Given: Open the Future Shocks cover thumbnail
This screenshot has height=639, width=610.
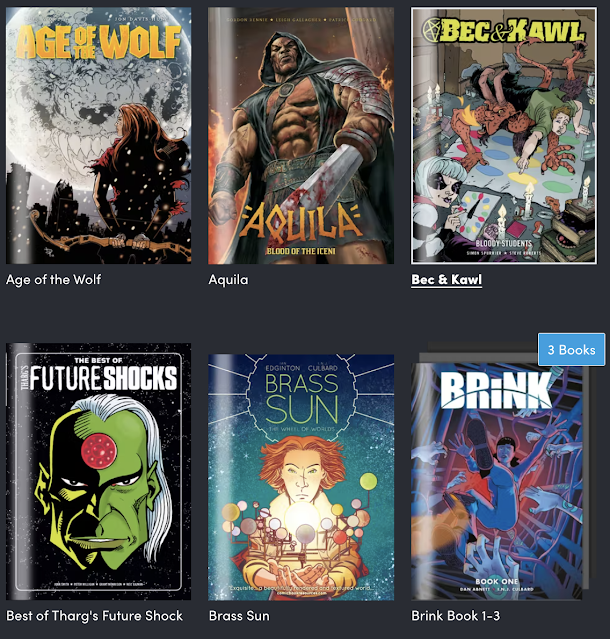Looking at the screenshot, I should coord(99,472).
